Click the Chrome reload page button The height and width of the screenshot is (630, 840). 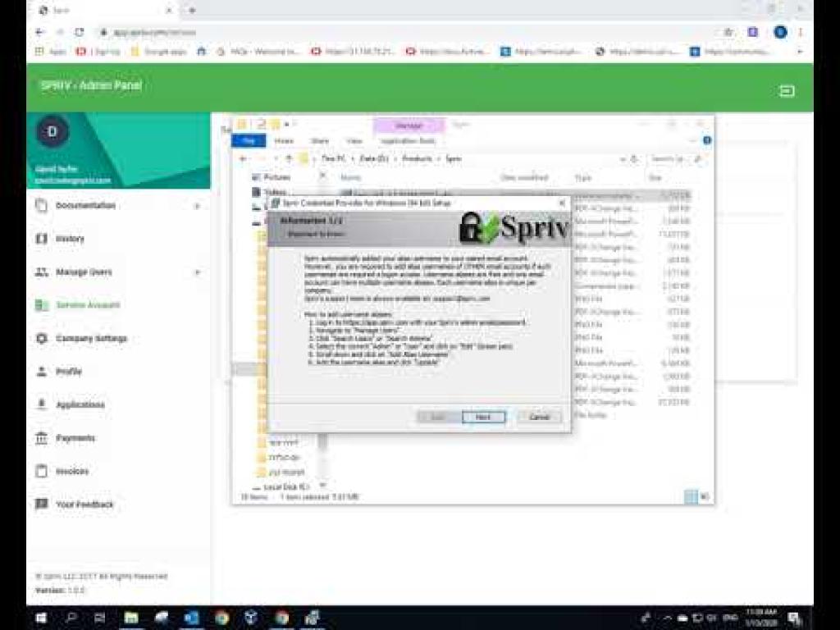(80, 32)
